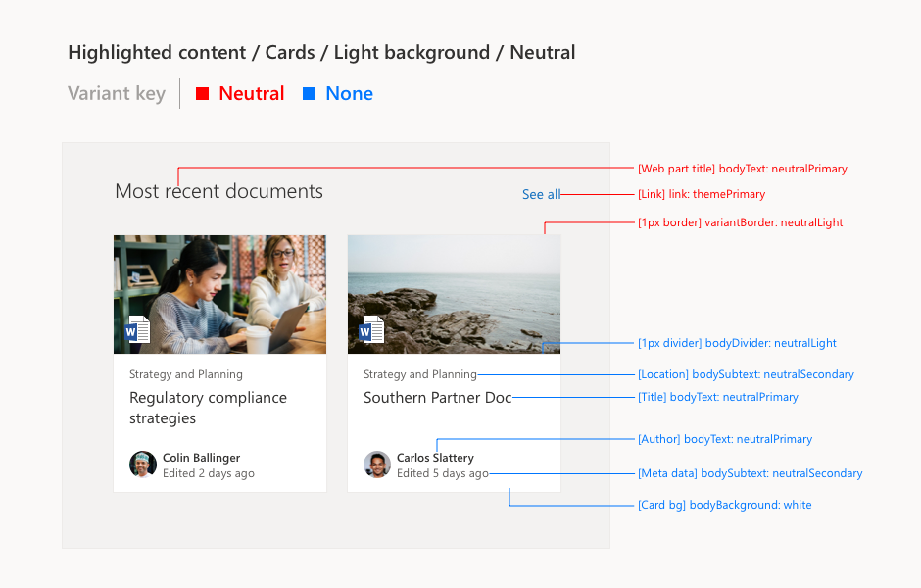Click the Word icon on seaside card
Image resolution: width=921 pixels, height=588 pixels.
(x=371, y=329)
